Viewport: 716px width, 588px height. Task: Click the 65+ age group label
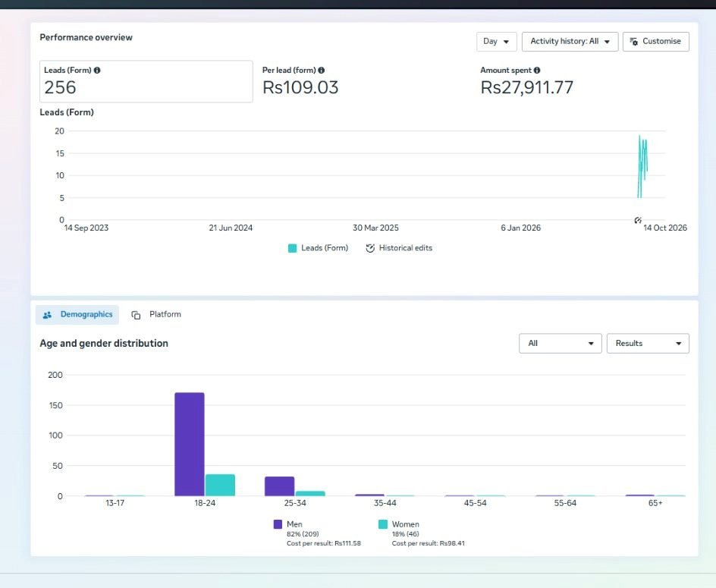(x=655, y=503)
